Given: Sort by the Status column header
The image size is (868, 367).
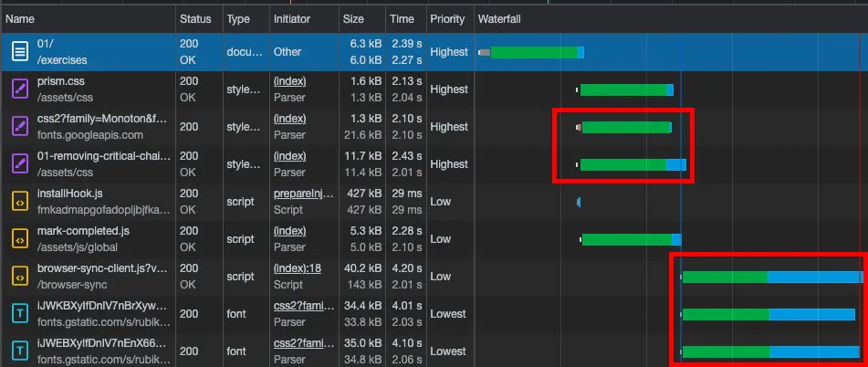Looking at the screenshot, I should 195,18.
